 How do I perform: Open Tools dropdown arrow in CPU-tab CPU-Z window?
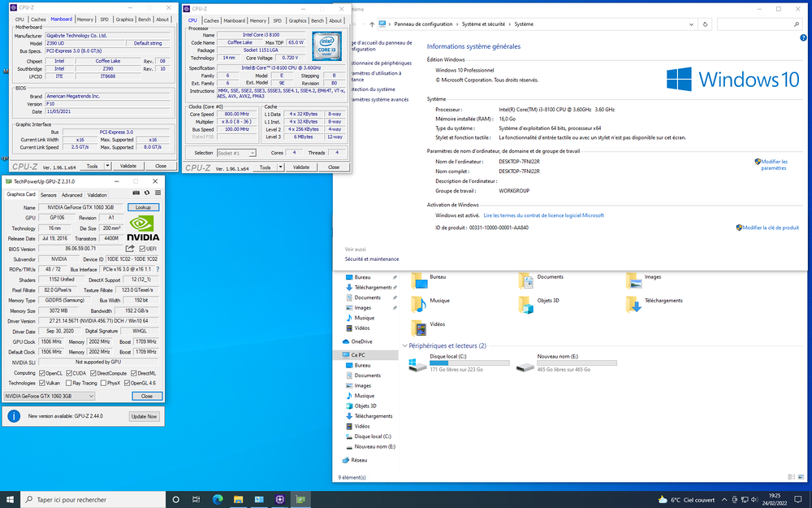pos(281,167)
